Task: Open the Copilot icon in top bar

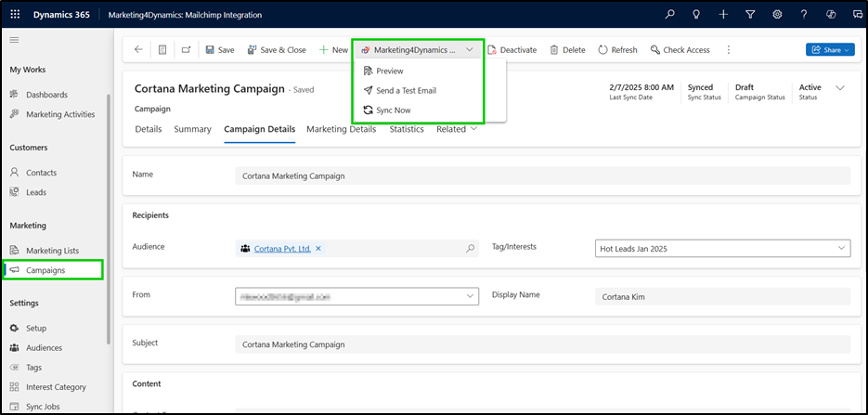Action: [x=831, y=15]
